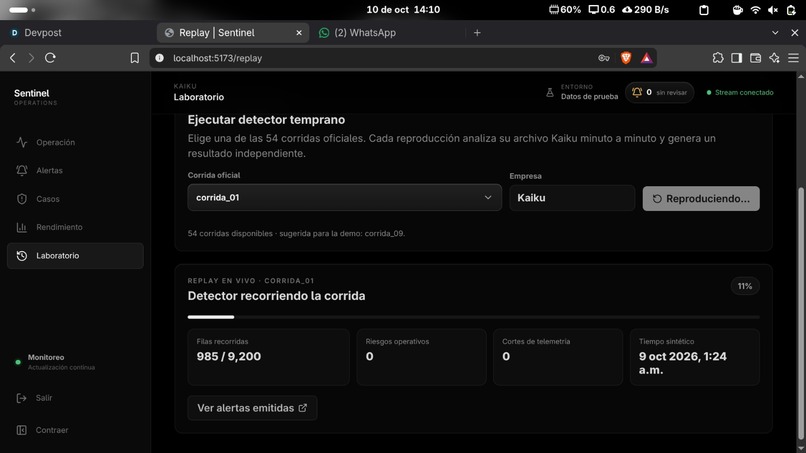Click the Wi-Fi icon in system bar
The image size is (806, 453).
pyautogui.click(x=755, y=10)
